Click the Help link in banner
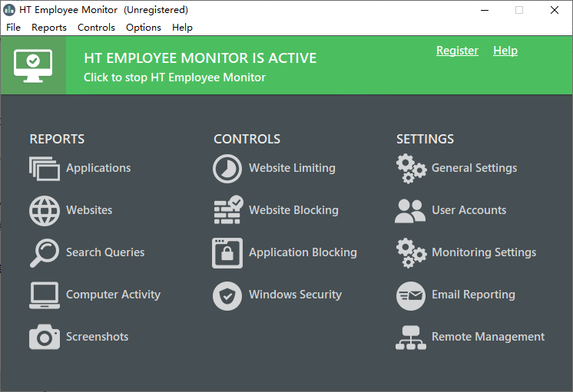This screenshot has width=573, height=392. tap(505, 51)
